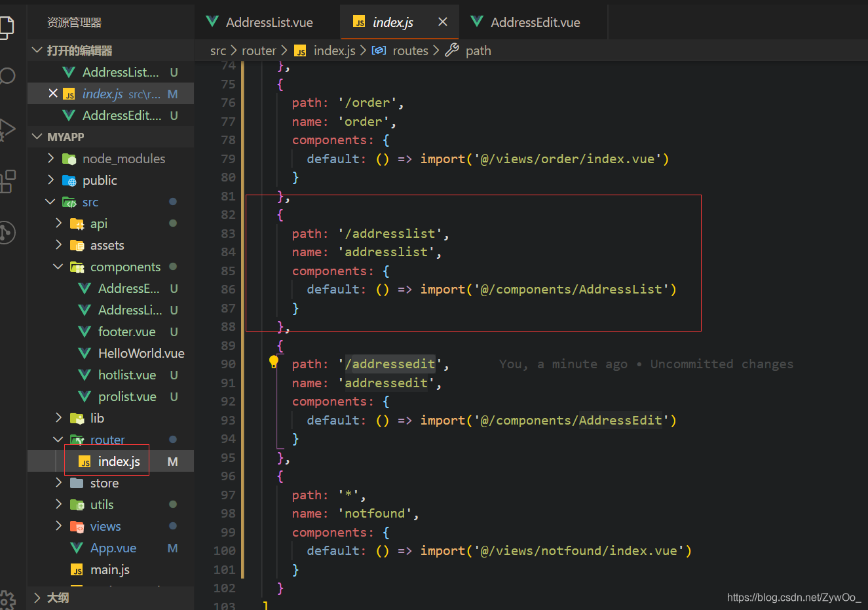Image resolution: width=868 pixels, height=610 pixels.
Task: Open the Search activity bar icon
Action: tap(7, 77)
